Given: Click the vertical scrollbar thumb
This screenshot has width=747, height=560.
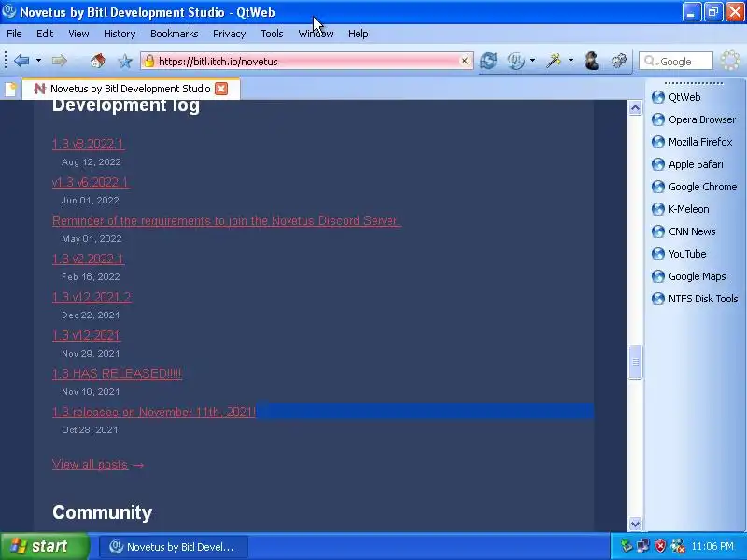Looking at the screenshot, I should [635, 362].
